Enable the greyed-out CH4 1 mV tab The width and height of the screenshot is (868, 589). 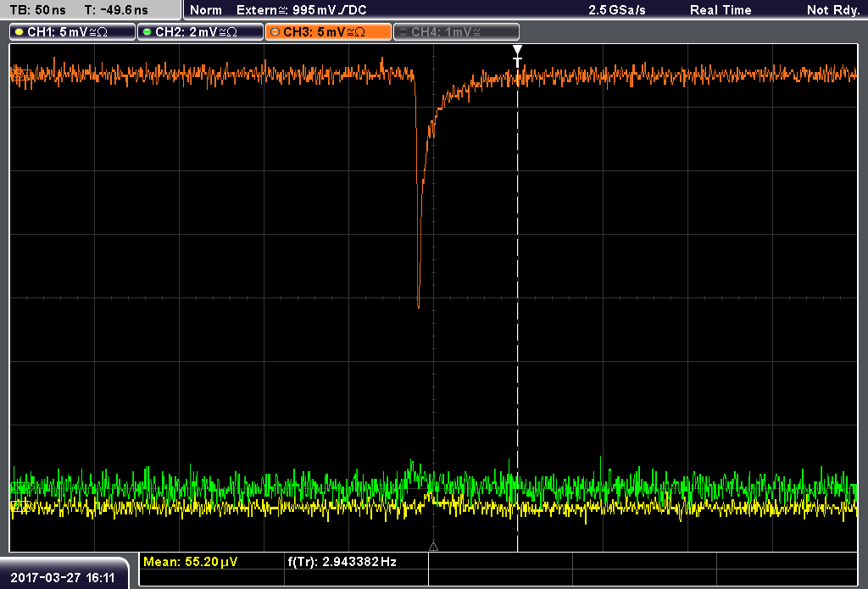(x=456, y=32)
